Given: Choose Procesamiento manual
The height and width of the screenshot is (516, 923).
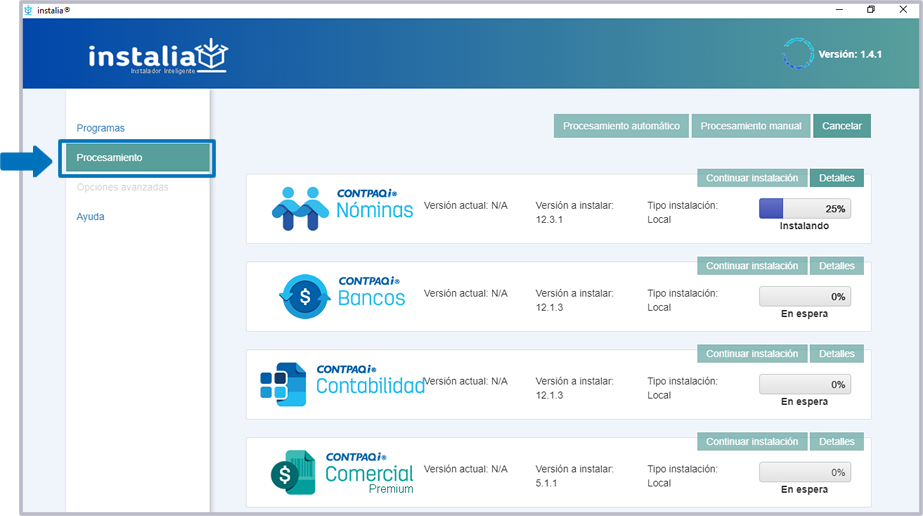Looking at the screenshot, I should (751, 126).
